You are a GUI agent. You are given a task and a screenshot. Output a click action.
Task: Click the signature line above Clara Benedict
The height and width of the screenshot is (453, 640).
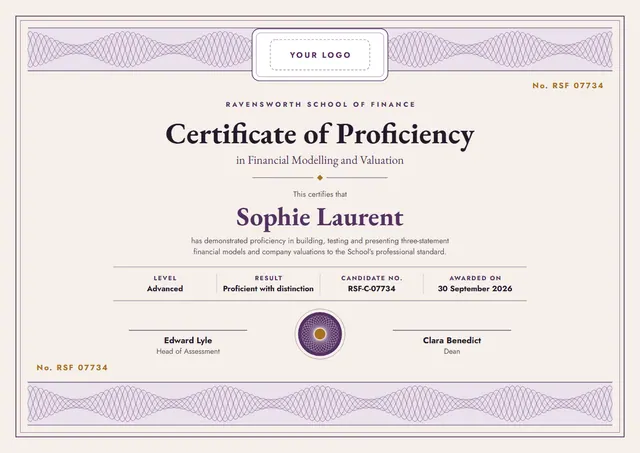[452, 330]
